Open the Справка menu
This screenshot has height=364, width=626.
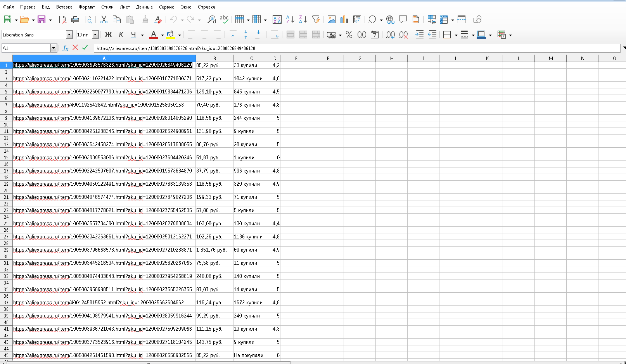click(x=206, y=7)
